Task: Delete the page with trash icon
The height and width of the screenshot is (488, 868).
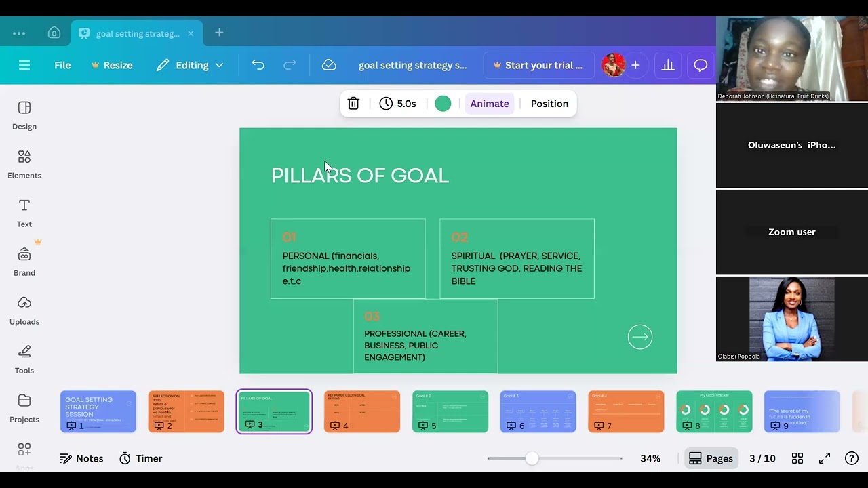Action: coord(353,104)
